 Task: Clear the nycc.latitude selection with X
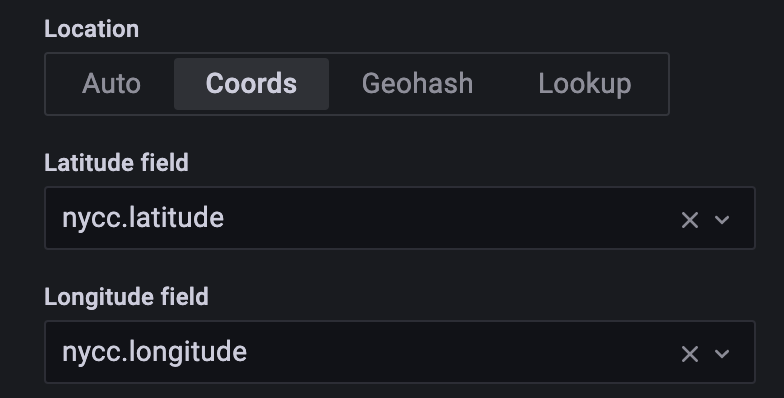click(690, 220)
